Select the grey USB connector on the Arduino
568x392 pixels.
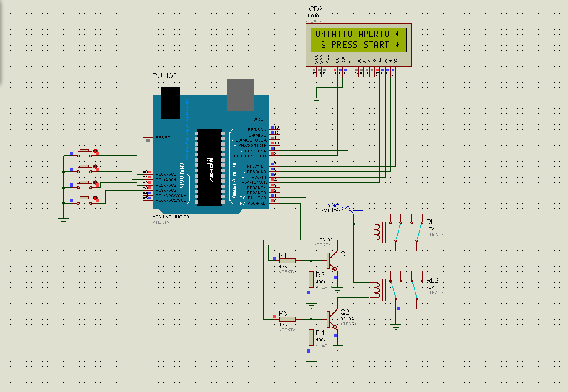pos(240,95)
